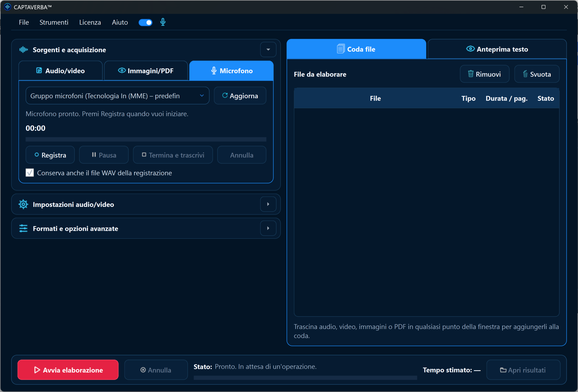Viewport: 578px width, 392px height.
Task: Click the waveform icon beside Sorgenti e acquisizione
Action: point(24,50)
